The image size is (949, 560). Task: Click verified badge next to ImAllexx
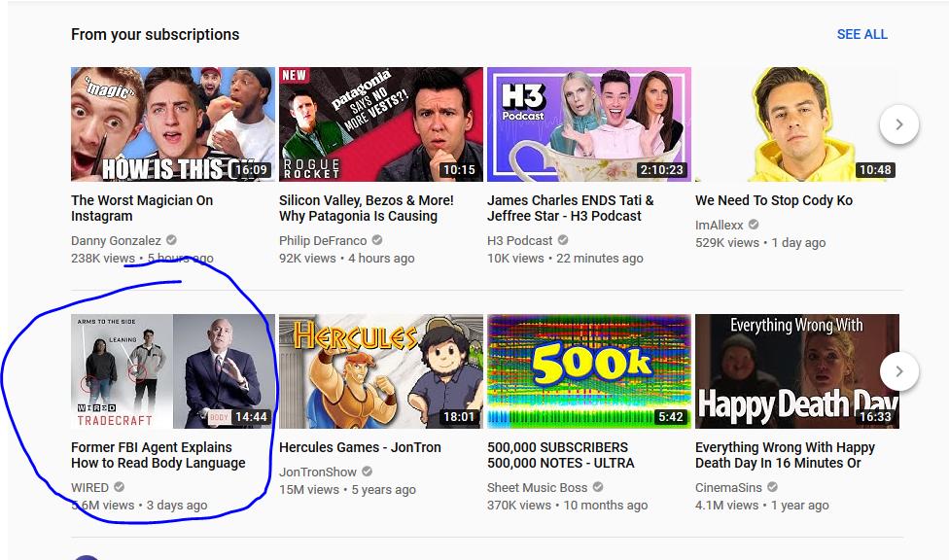coord(754,224)
